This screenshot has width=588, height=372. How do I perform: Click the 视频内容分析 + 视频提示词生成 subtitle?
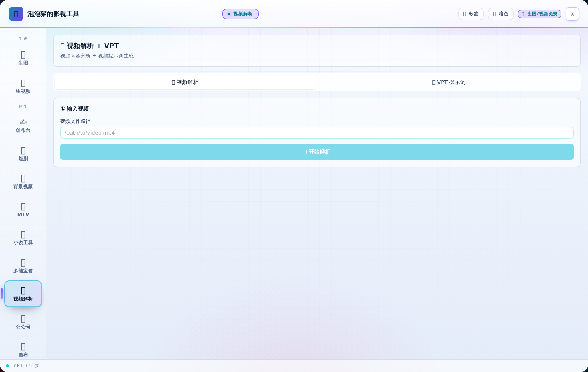pos(97,56)
